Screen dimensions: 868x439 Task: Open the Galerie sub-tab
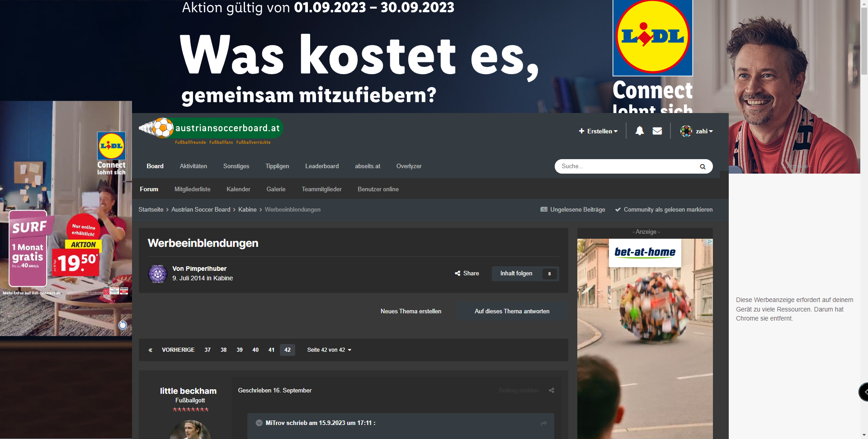[x=276, y=189]
